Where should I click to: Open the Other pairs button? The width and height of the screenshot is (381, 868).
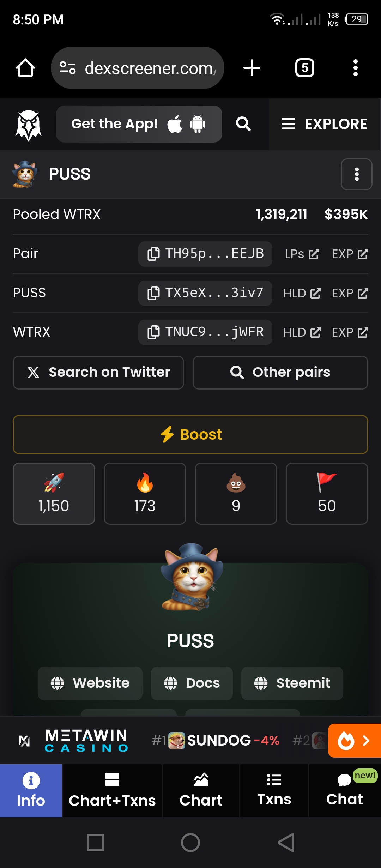coord(280,373)
